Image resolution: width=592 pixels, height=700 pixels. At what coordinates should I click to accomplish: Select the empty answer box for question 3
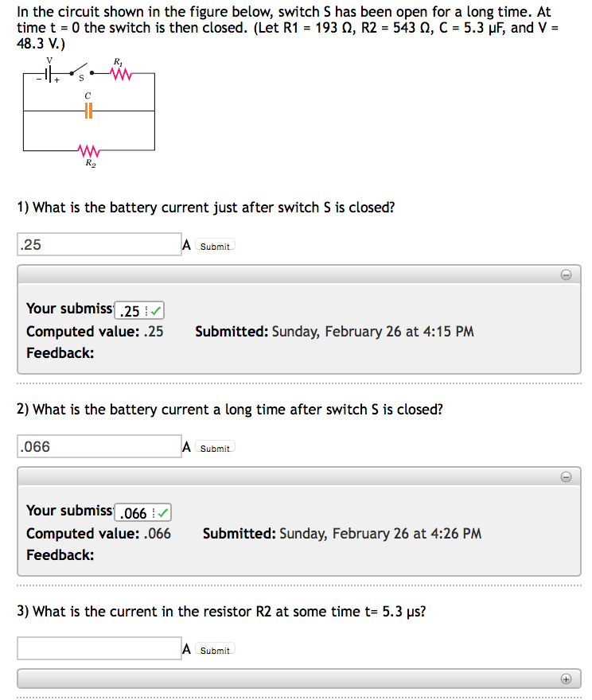pyautogui.click(x=99, y=647)
